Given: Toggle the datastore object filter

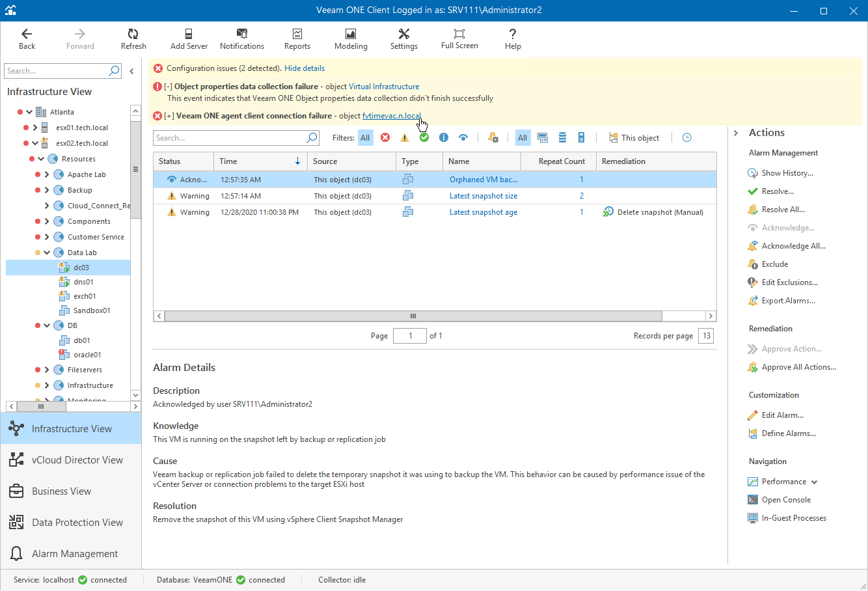Looking at the screenshot, I should (562, 137).
